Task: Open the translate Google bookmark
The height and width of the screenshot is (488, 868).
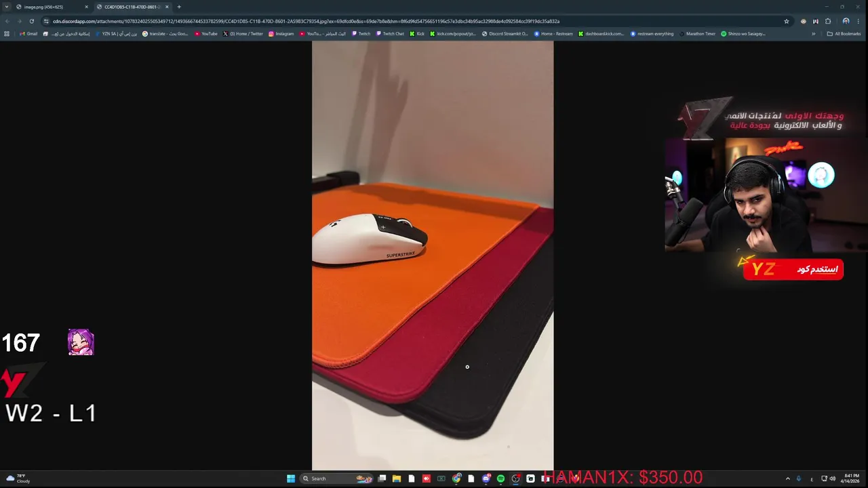Action: (x=165, y=33)
